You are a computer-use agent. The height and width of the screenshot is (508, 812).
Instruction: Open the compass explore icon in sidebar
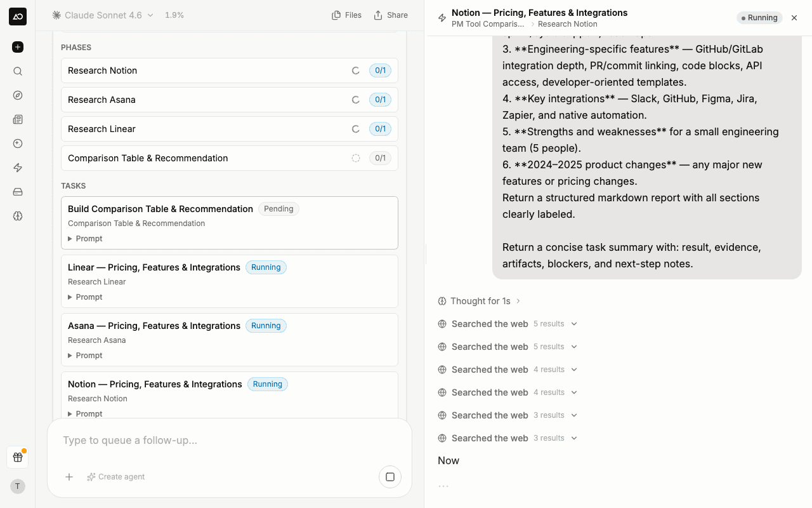click(x=18, y=95)
